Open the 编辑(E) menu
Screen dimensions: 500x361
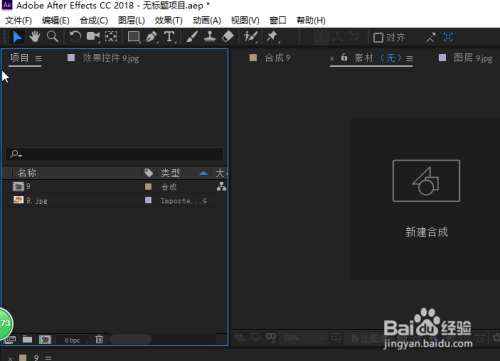tap(56, 20)
